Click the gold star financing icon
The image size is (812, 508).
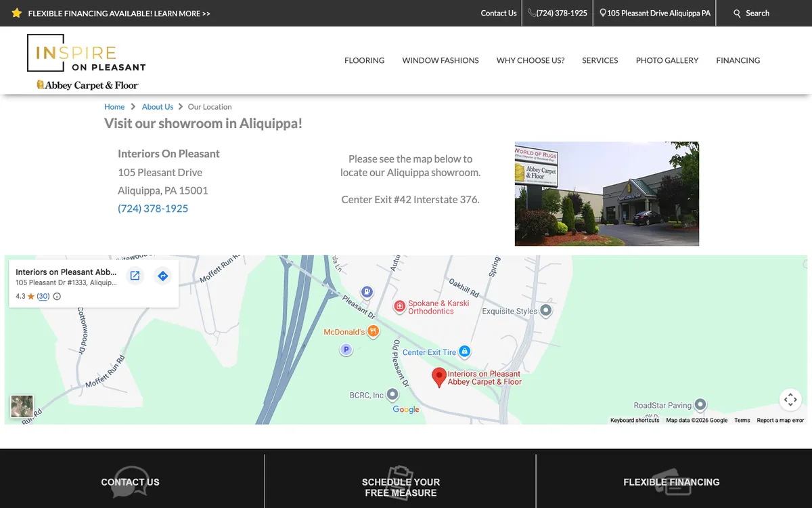tap(16, 13)
